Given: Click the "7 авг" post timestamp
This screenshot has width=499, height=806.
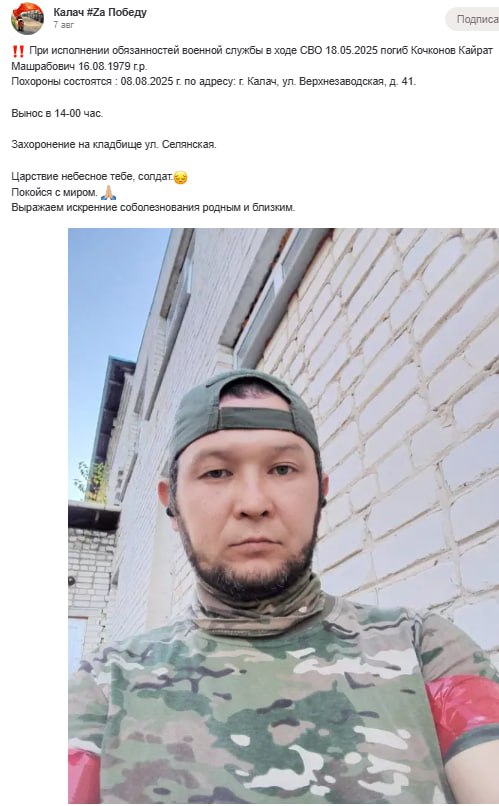Looking at the screenshot, I should pos(63,25).
